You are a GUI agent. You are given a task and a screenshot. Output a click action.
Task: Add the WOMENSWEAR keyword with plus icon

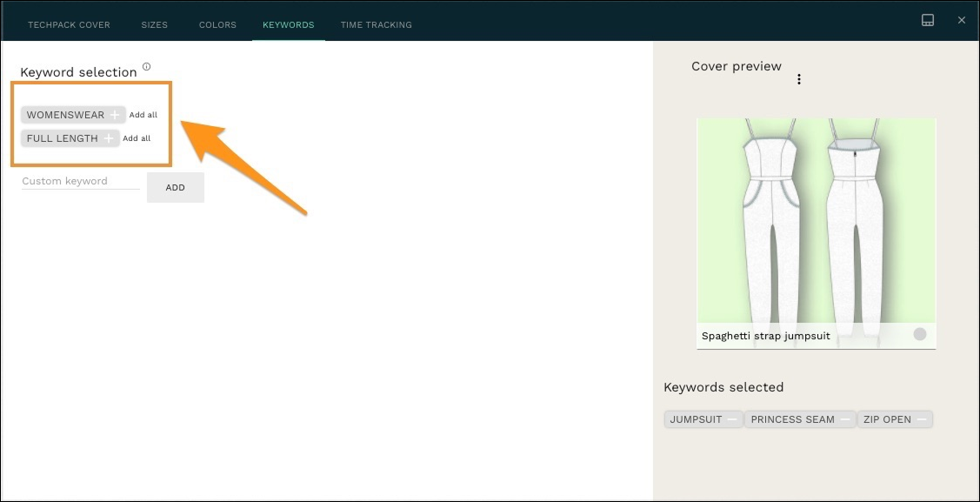(115, 115)
